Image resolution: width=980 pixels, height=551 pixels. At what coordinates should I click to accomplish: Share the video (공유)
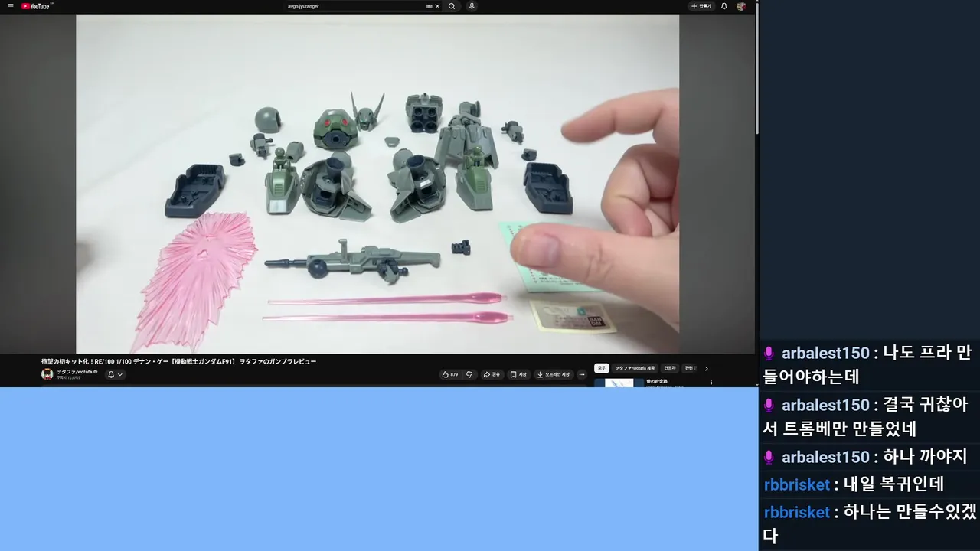pos(492,374)
